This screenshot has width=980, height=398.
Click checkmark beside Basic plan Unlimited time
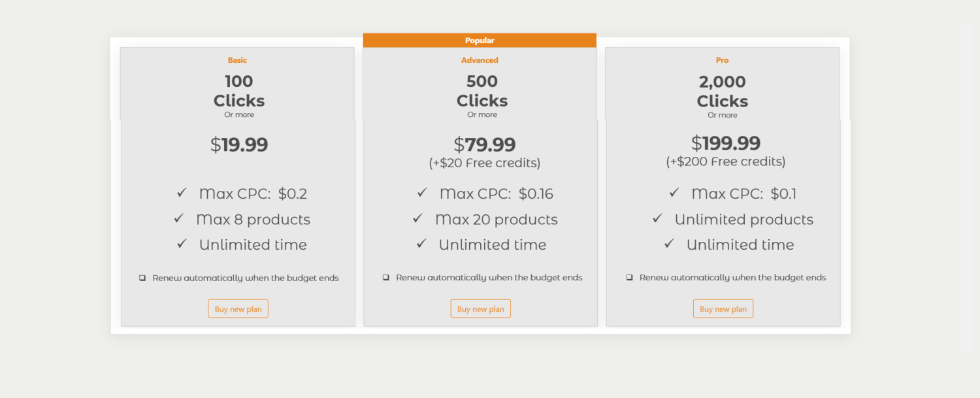182,244
